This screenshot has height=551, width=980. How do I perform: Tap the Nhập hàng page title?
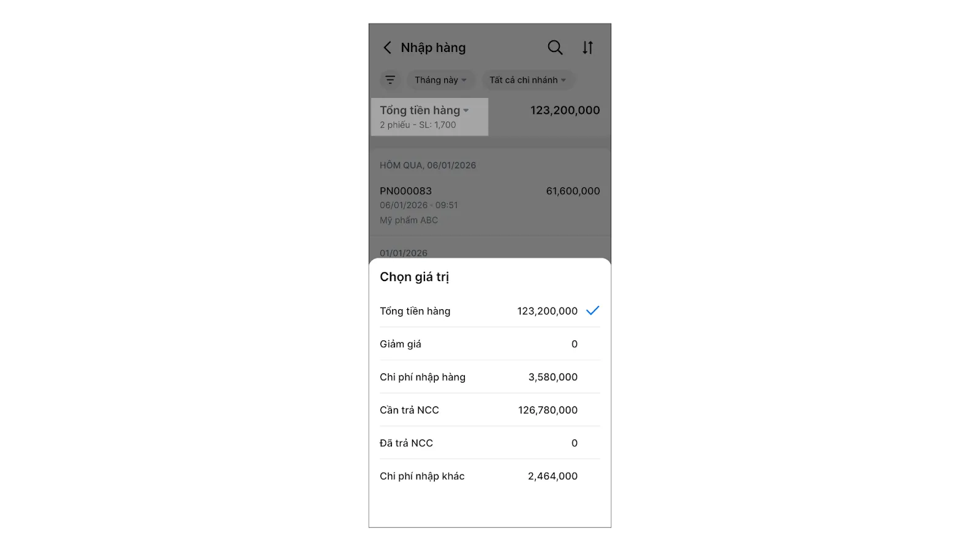pyautogui.click(x=433, y=48)
